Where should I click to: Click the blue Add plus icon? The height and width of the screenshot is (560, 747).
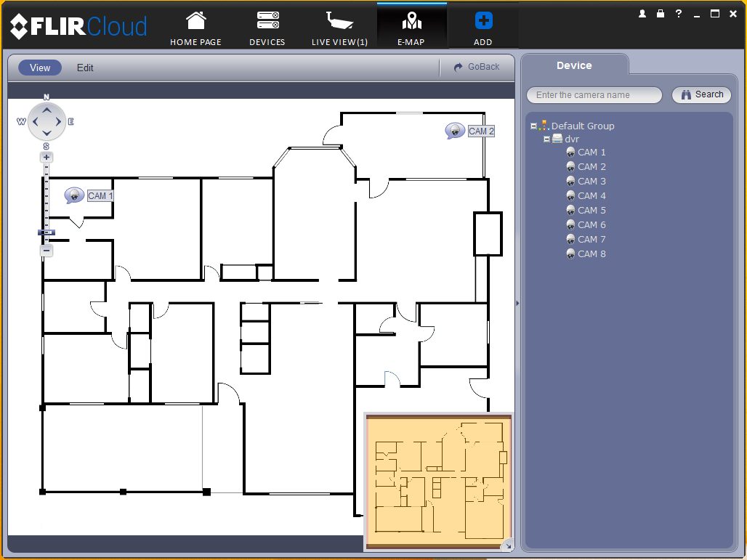pyautogui.click(x=483, y=21)
